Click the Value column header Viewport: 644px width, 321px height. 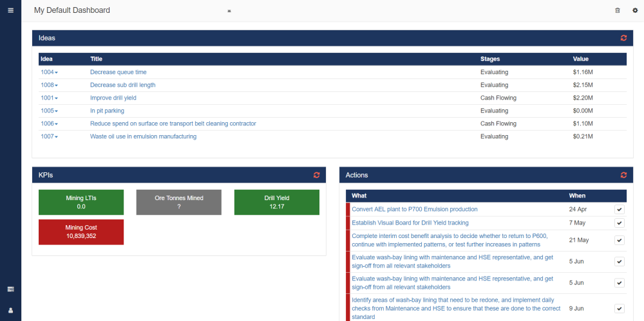581,59
